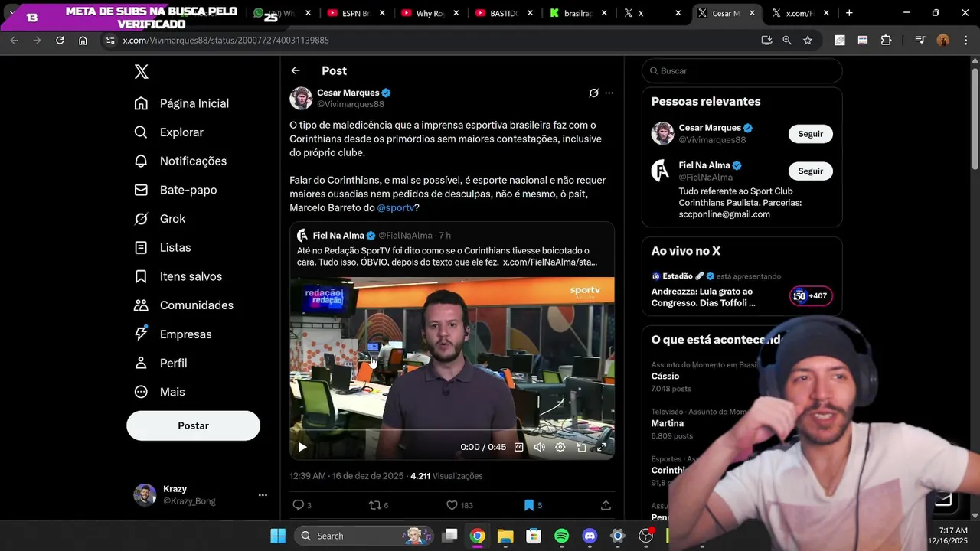Open Explorar in the sidebar

click(169, 132)
